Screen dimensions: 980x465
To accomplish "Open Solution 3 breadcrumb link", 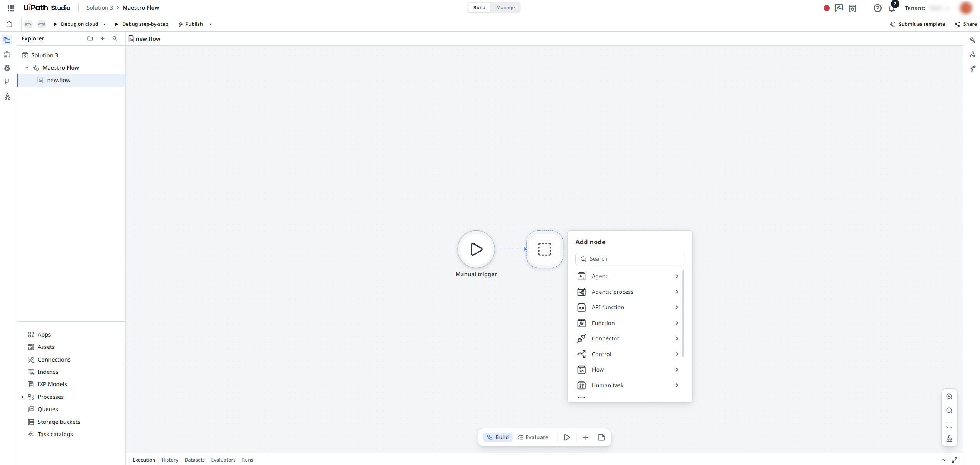I will (100, 8).
